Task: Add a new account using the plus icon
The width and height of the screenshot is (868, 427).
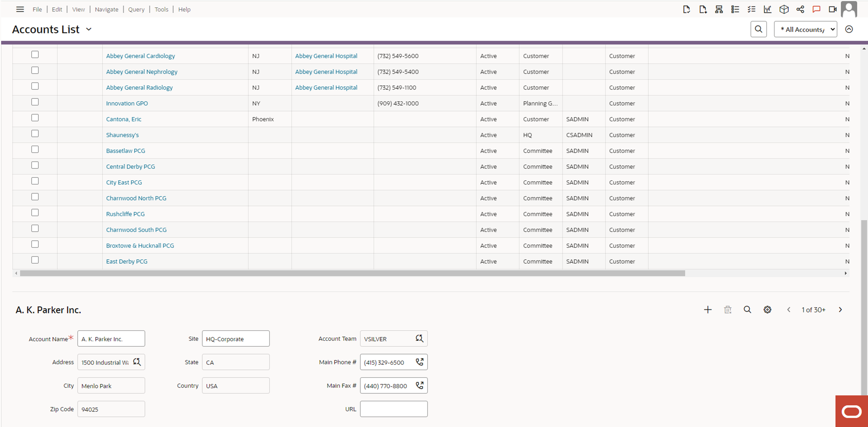Action: (708, 309)
